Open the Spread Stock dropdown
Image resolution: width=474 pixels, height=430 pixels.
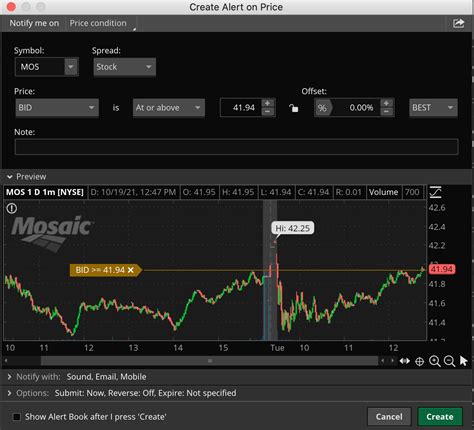pos(125,67)
